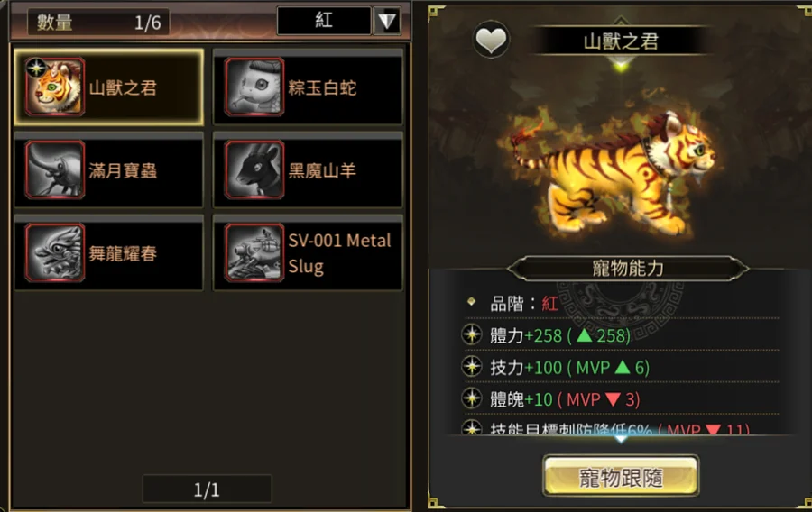The image size is (812, 512).
Task: Select the 舞龍耀春 dragon pet icon
Action: click(54, 252)
